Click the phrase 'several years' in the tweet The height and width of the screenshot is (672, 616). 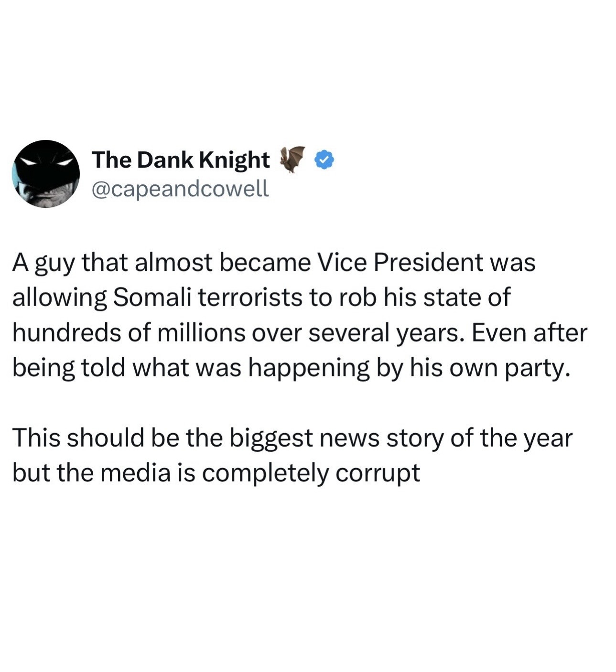point(386,332)
